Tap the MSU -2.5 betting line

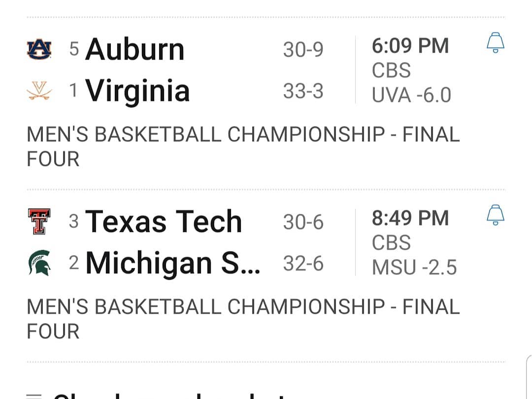click(x=414, y=267)
